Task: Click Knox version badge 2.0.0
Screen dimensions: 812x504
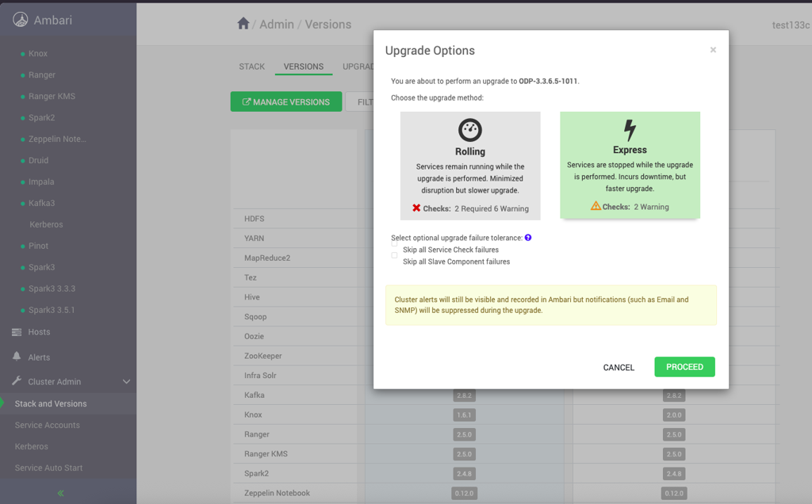Action: [x=674, y=415]
